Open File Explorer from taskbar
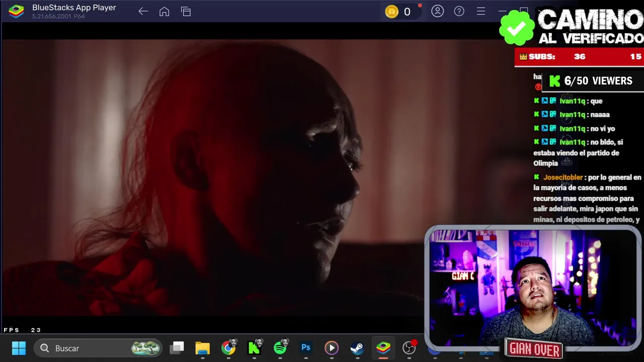644x362 pixels. [203, 347]
